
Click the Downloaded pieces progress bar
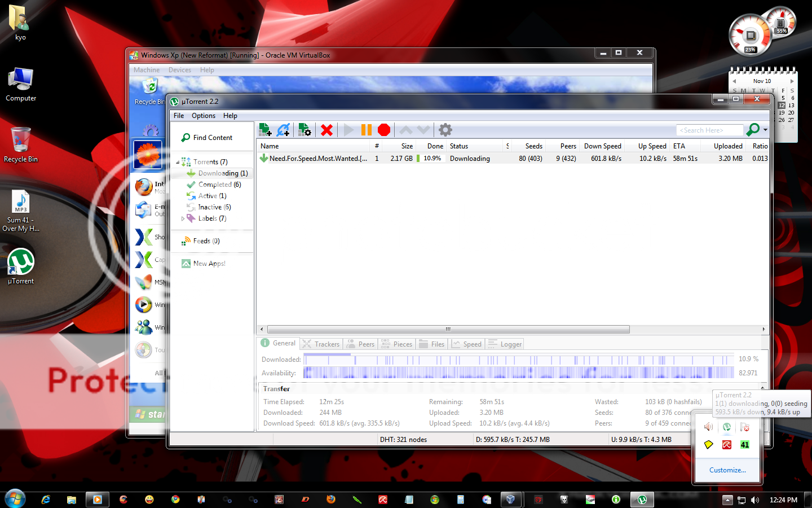(519, 360)
